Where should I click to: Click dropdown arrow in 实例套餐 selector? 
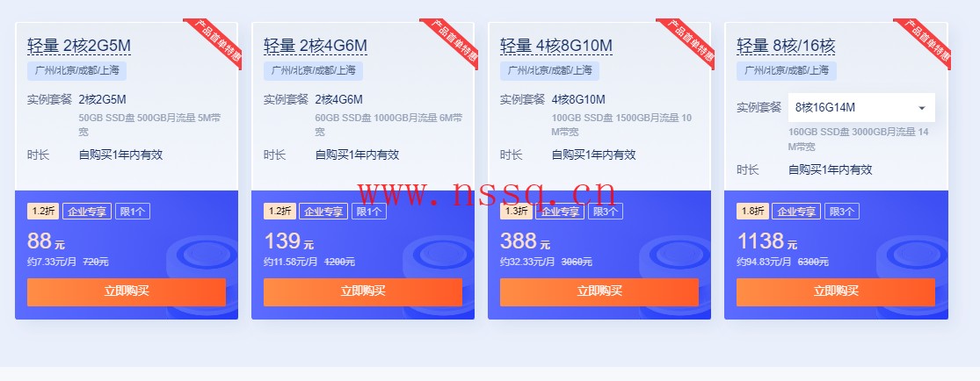point(921,108)
